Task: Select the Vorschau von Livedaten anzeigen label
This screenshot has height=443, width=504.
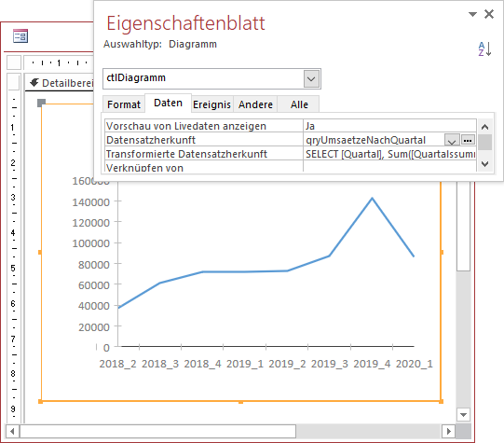Action: click(186, 126)
